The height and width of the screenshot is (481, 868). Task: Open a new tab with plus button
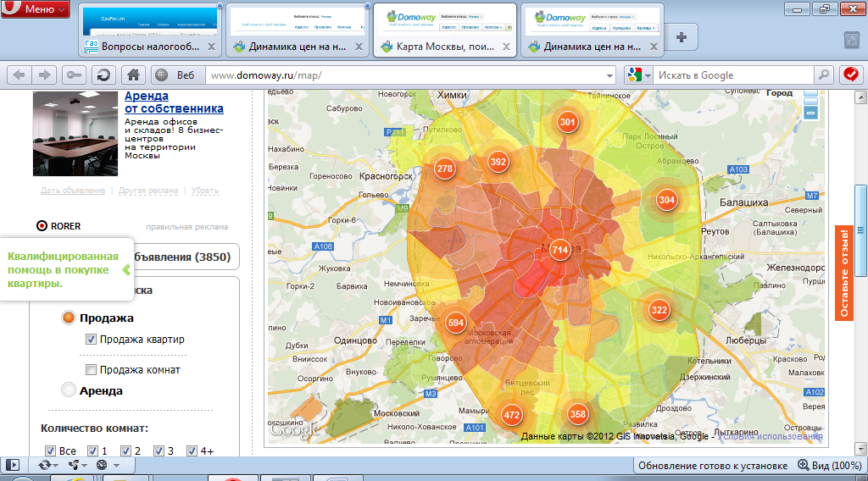(682, 37)
